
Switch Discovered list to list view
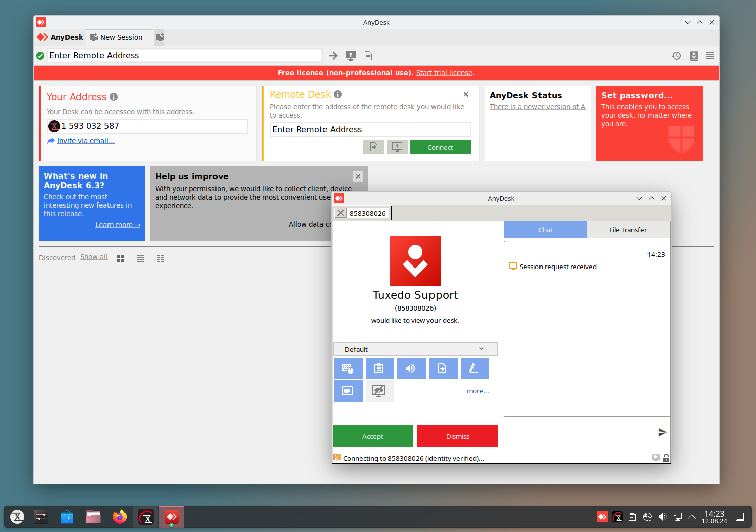tap(141, 258)
